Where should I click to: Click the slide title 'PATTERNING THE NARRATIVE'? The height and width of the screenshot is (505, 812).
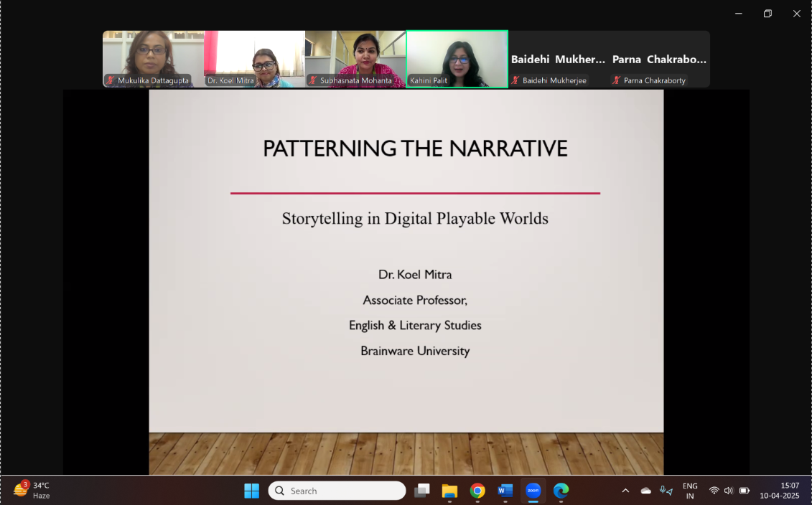(415, 148)
